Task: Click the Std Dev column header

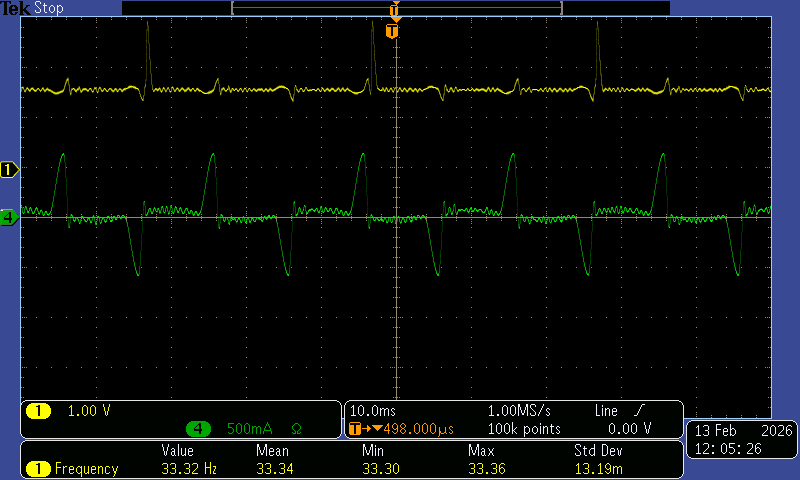Action: (598, 451)
